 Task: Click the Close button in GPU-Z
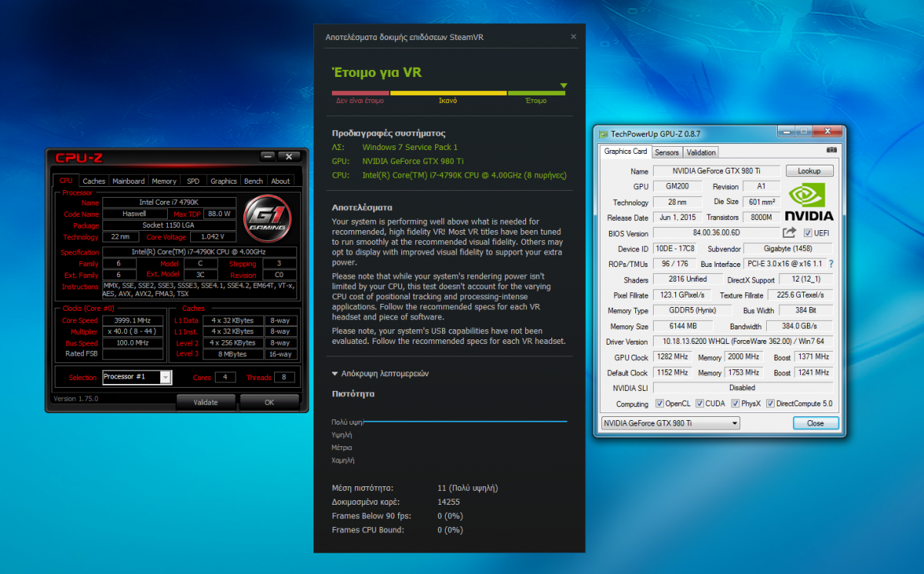[815, 423]
